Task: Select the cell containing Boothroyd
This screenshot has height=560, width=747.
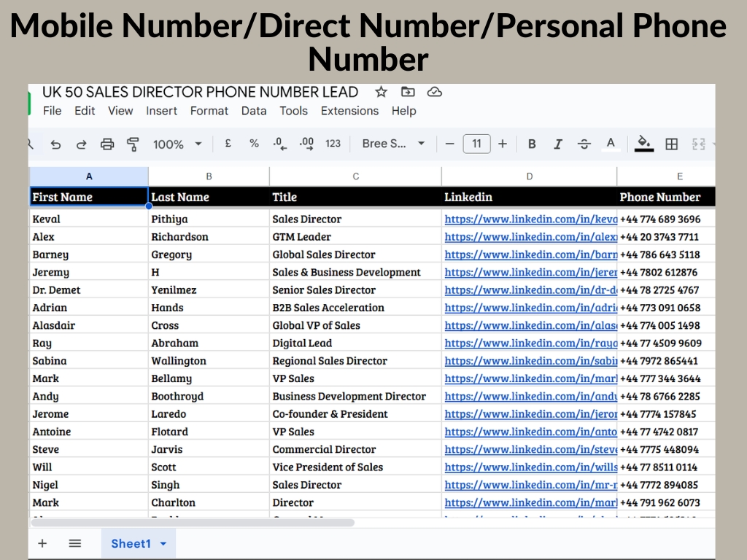Action: click(209, 396)
